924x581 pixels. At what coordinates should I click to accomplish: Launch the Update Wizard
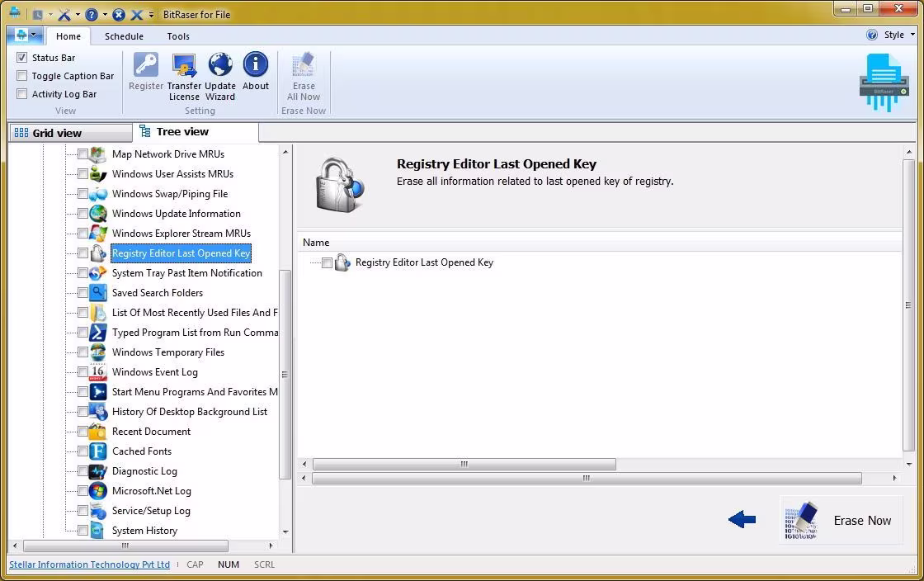click(219, 65)
